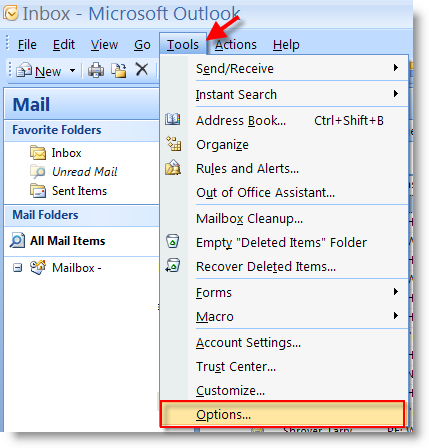This screenshot has height=448, width=429.
Task: Click the Sent Items folder icon
Action: [38, 191]
